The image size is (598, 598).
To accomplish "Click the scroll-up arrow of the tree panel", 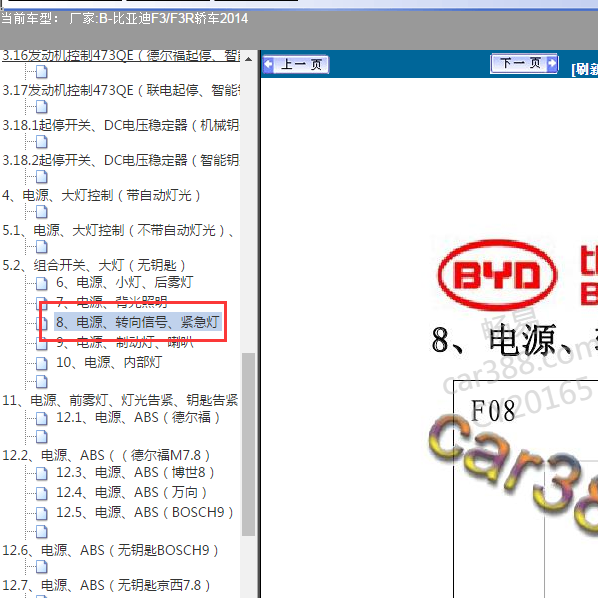I will (248, 59).
